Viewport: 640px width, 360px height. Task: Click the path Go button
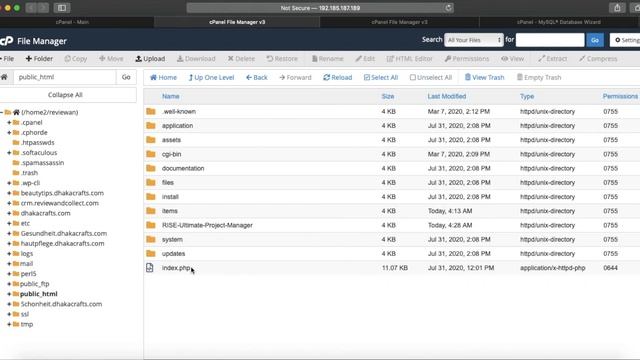[126, 77]
